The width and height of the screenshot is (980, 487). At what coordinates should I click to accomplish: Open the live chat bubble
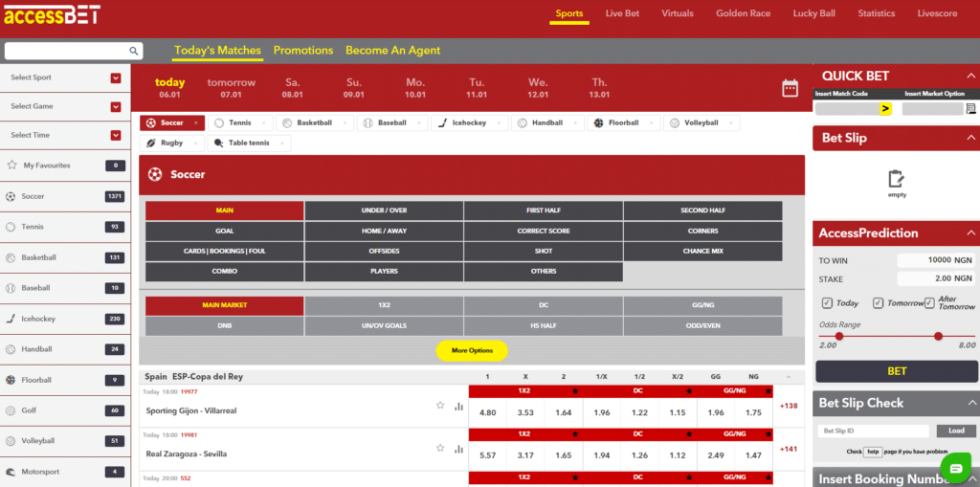click(956, 469)
